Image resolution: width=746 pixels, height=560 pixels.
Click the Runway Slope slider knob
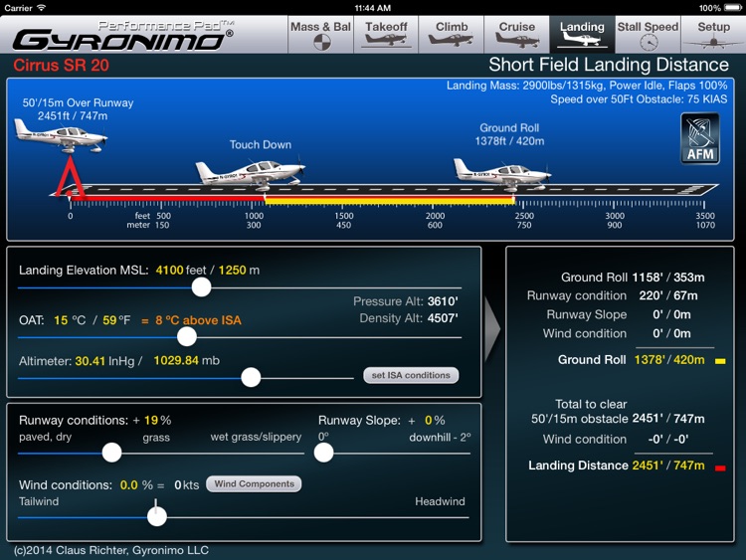(323, 453)
